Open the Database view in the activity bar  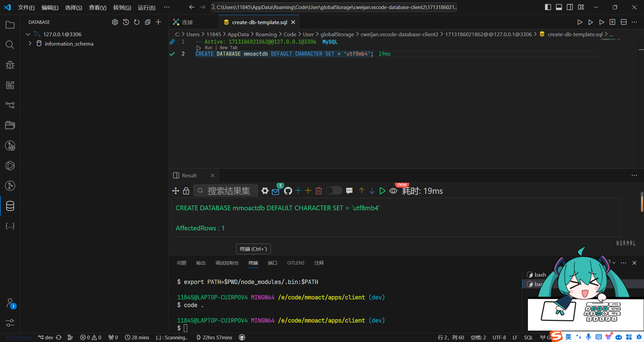coord(10,206)
